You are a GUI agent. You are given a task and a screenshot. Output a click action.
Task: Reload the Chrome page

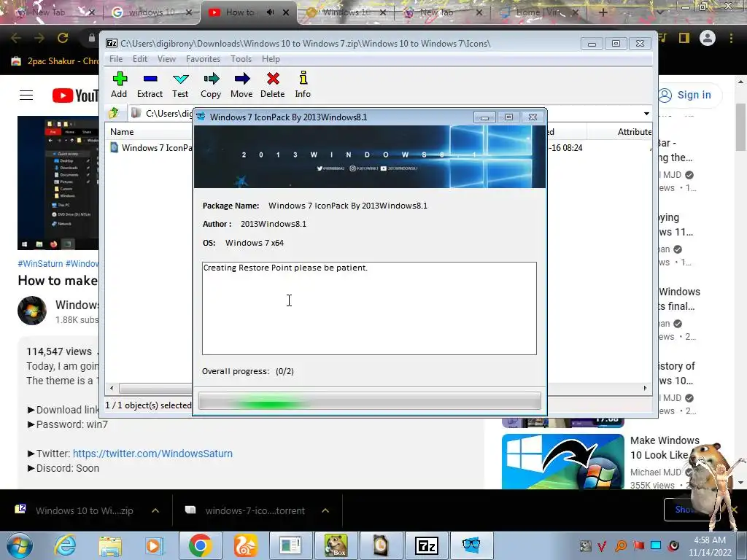pyautogui.click(x=63, y=38)
